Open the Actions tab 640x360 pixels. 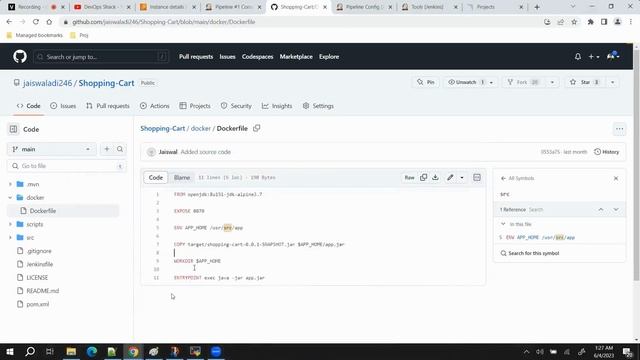(x=155, y=106)
